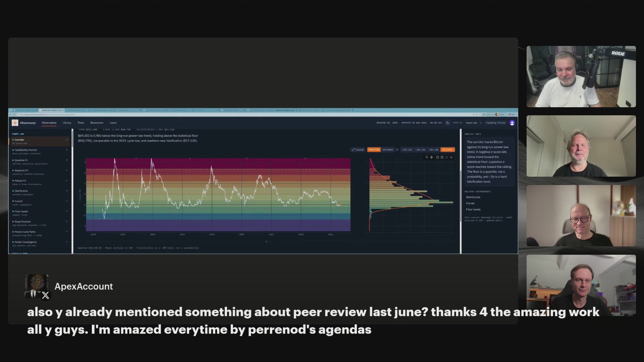Star the Monte-Carlo Paths item

coord(67,232)
